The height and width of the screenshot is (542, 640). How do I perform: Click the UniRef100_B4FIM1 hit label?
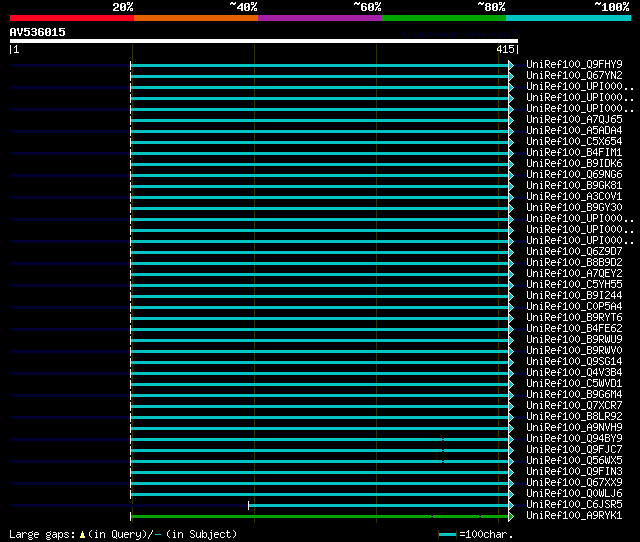574,153
